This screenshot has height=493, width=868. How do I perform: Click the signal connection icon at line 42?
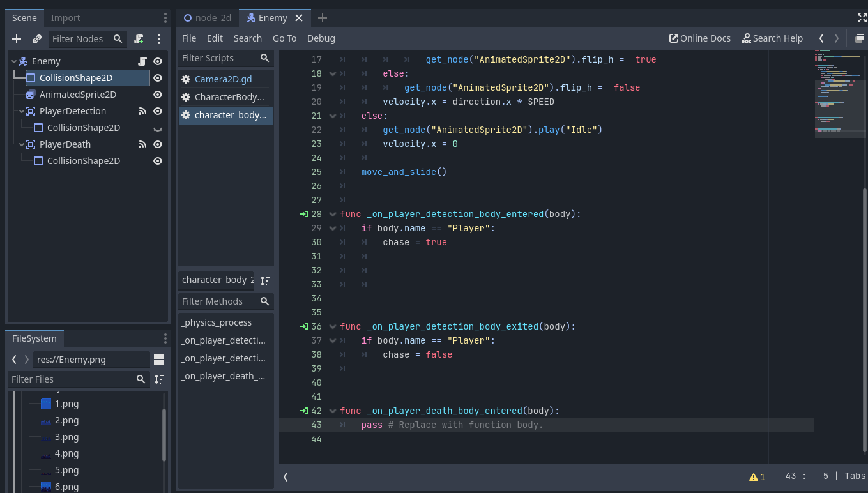click(x=304, y=411)
